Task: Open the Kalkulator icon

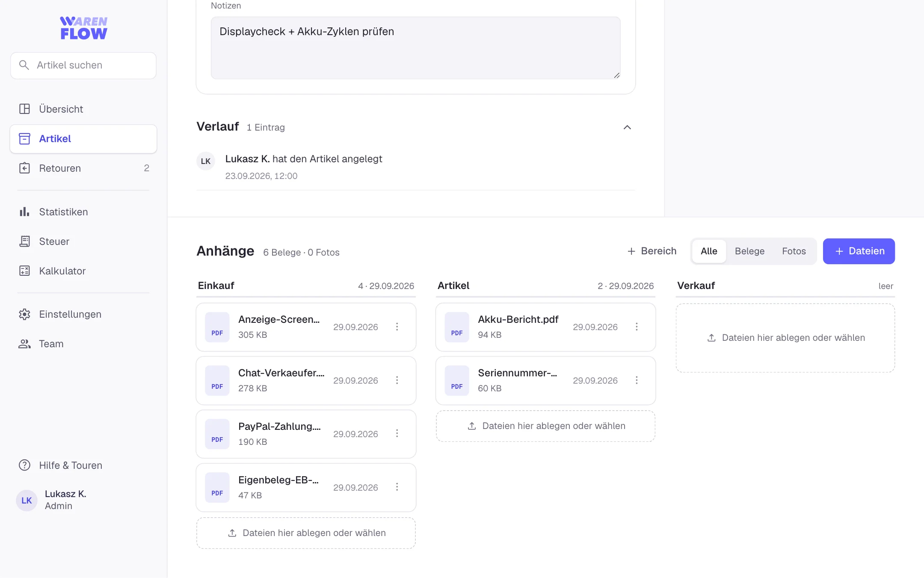Action: [x=24, y=271]
